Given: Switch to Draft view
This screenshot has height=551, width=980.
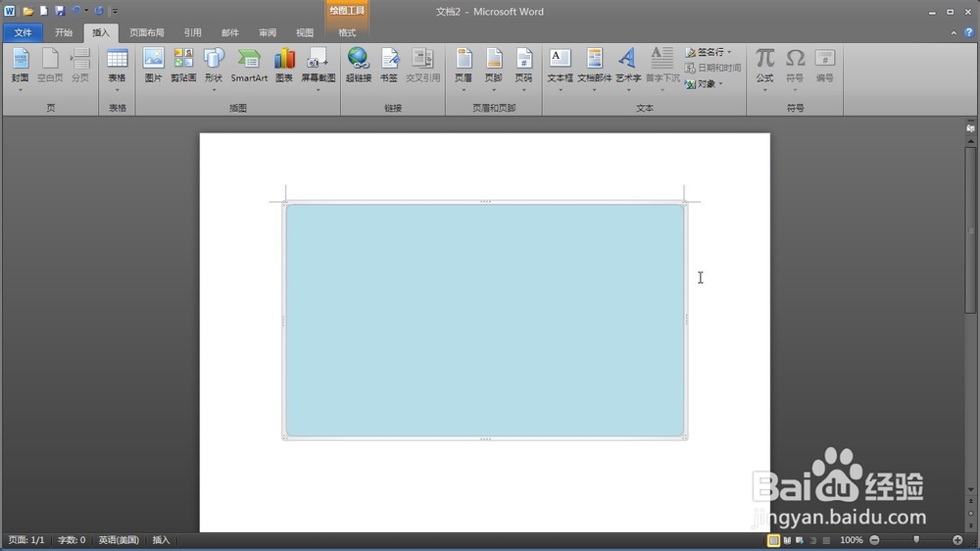Looking at the screenshot, I should pyautogui.click(x=826, y=540).
